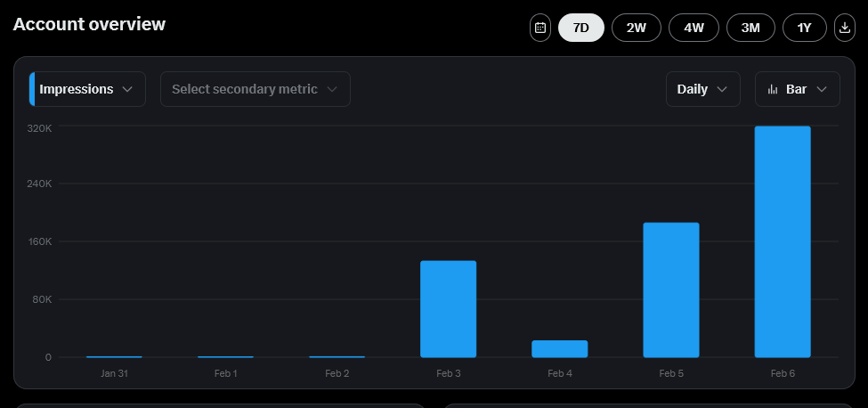This screenshot has height=408, width=868.
Task: Click the Feb 3 axis label
Action: 449,373
